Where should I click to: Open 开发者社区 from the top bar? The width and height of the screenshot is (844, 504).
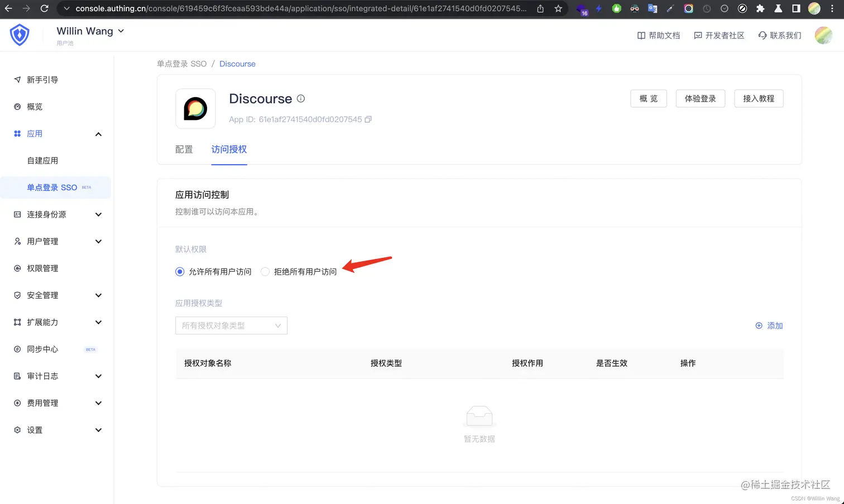click(x=720, y=35)
